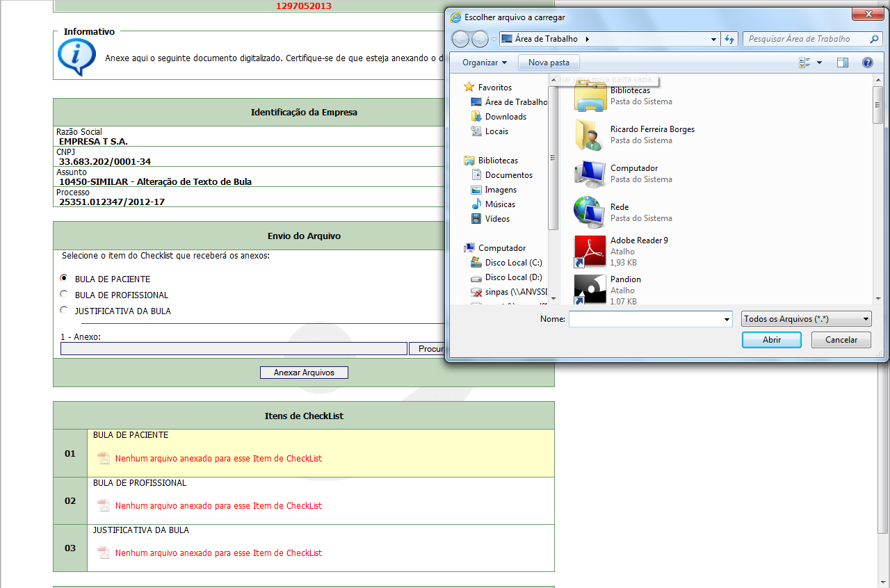This screenshot has height=588, width=890.
Task: Open the recent locations arrow beside Forward button
Action: [x=494, y=40]
